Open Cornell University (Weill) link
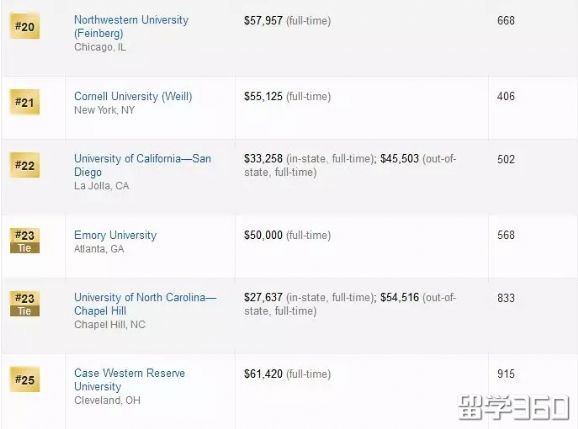Image resolution: width=578 pixels, height=429 pixels. click(x=133, y=97)
